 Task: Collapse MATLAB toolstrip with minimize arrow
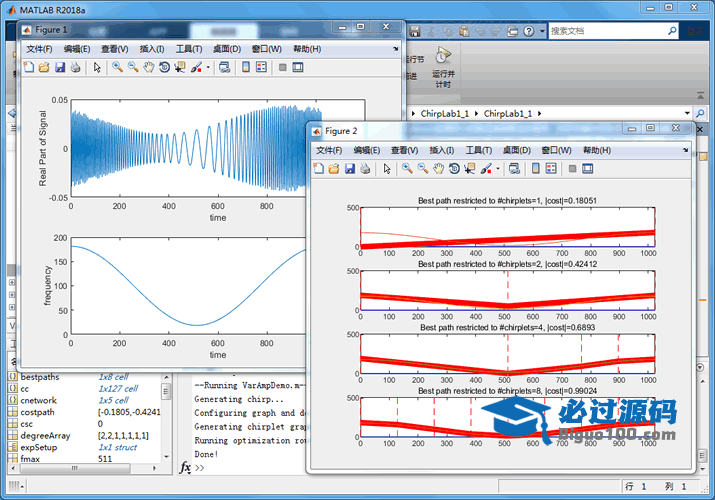pos(700,95)
